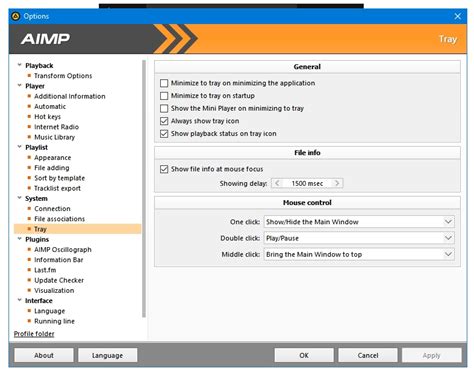Close the Options dialog
Image resolution: width=474 pixels, height=374 pixels.
[458, 16]
